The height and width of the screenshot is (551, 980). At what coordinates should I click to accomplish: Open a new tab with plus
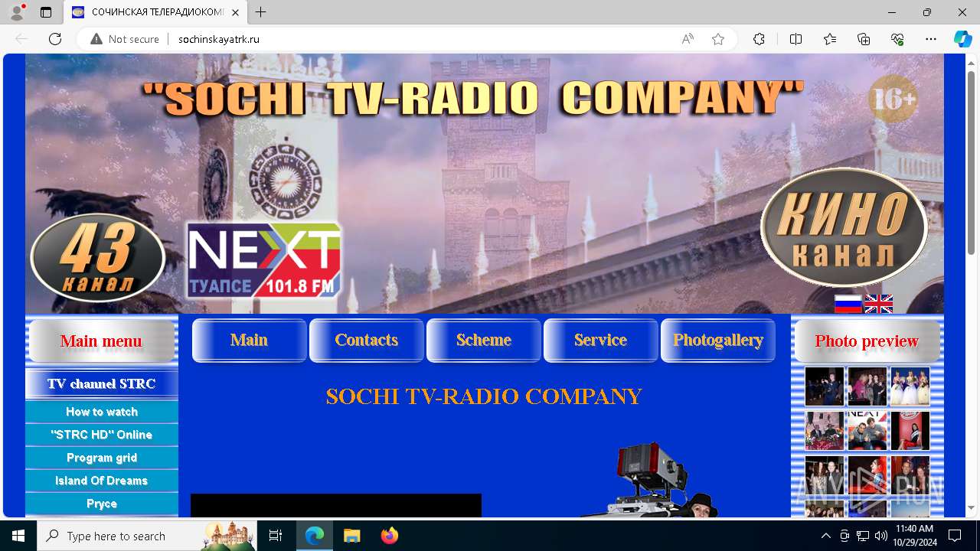click(261, 12)
